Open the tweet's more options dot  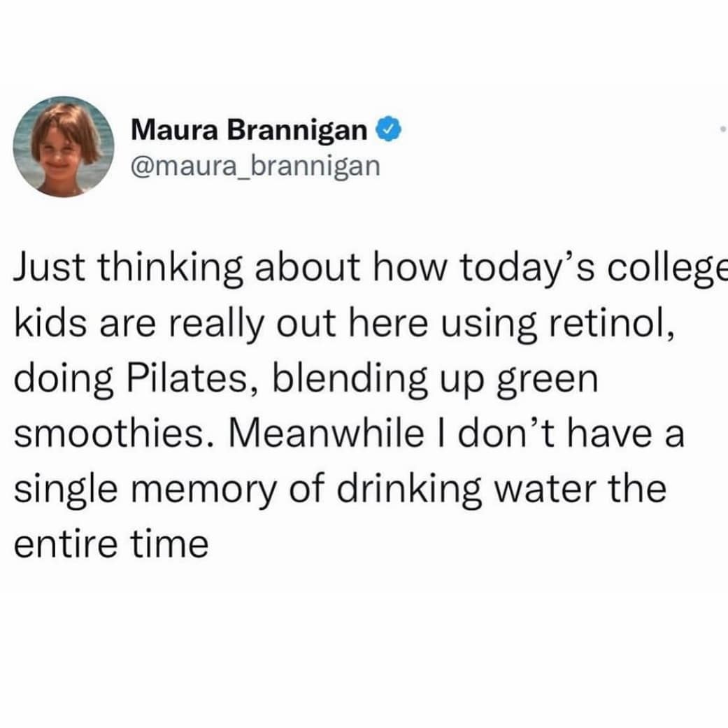pos(720,130)
